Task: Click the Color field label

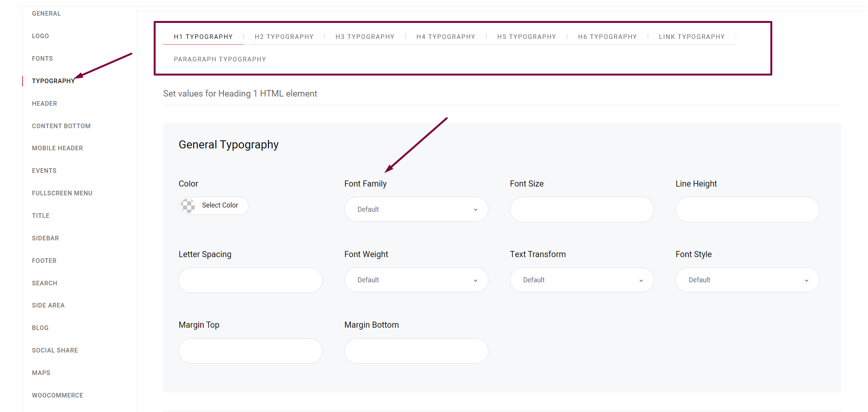Action: pos(188,183)
